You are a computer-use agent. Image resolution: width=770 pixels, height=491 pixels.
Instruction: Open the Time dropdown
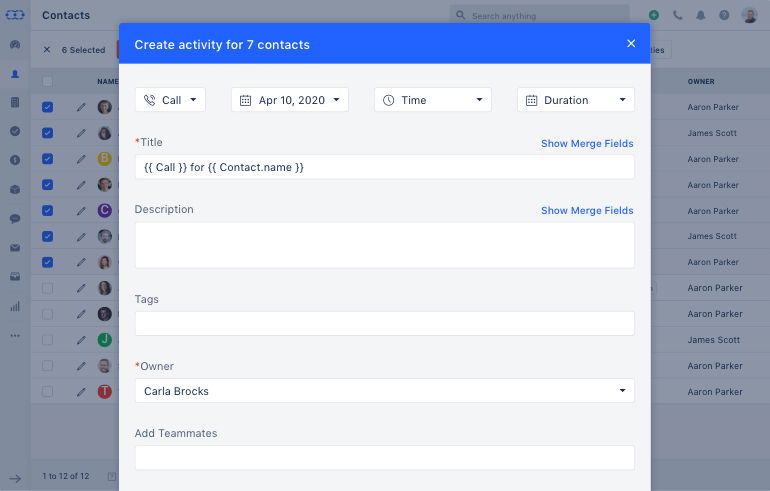tap(433, 100)
